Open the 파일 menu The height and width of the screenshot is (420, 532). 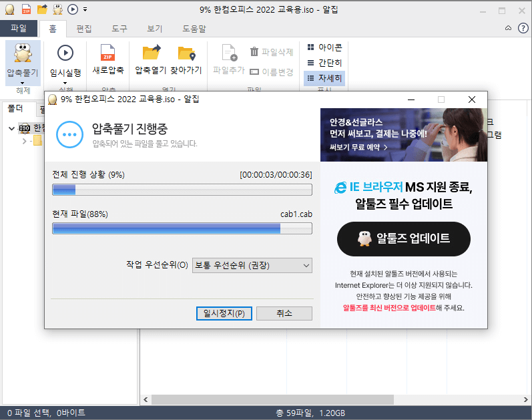(19, 29)
